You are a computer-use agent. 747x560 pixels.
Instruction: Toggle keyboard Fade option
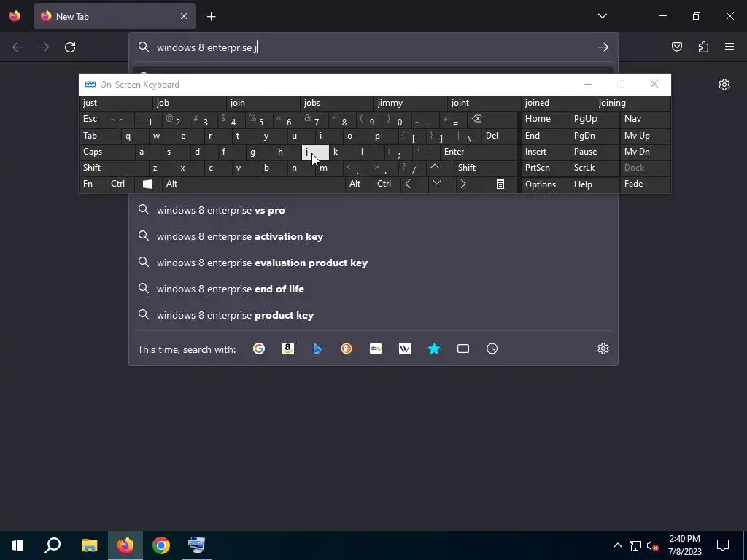click(645, 184)
